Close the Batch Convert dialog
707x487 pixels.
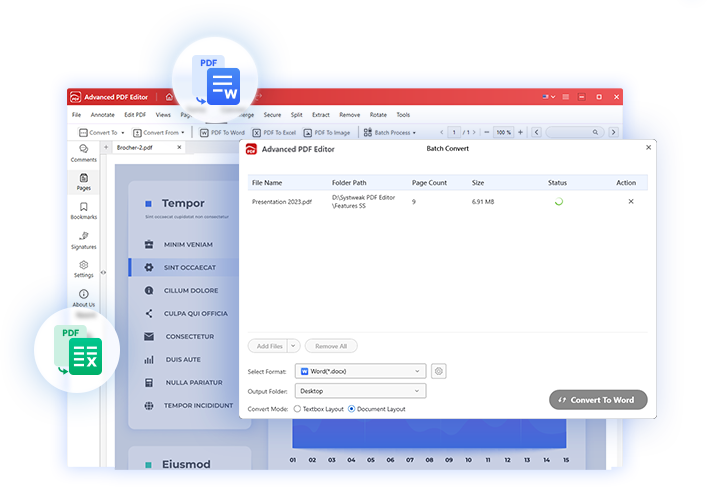point(648,147)
